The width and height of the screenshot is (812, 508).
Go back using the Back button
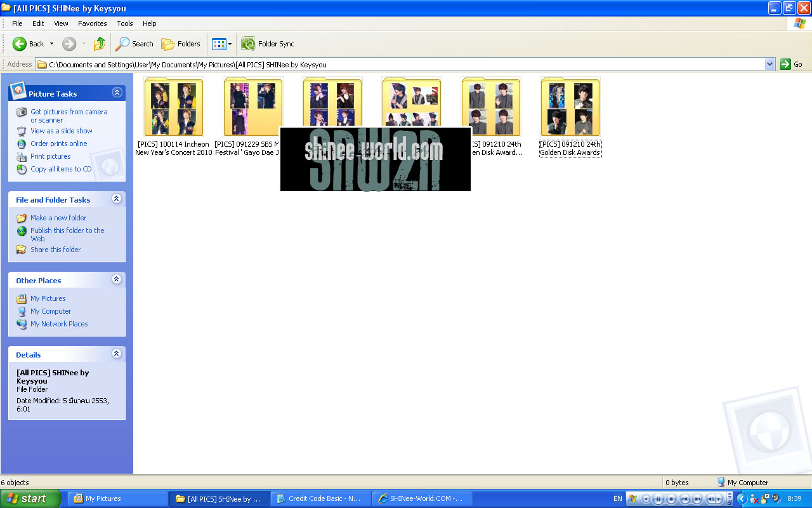point(29,44)
